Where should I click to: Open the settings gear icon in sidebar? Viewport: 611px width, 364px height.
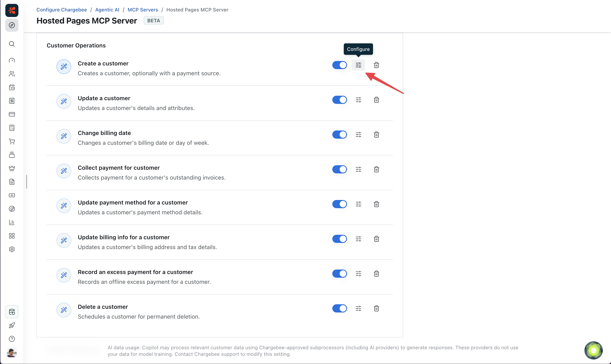[12, 249]
